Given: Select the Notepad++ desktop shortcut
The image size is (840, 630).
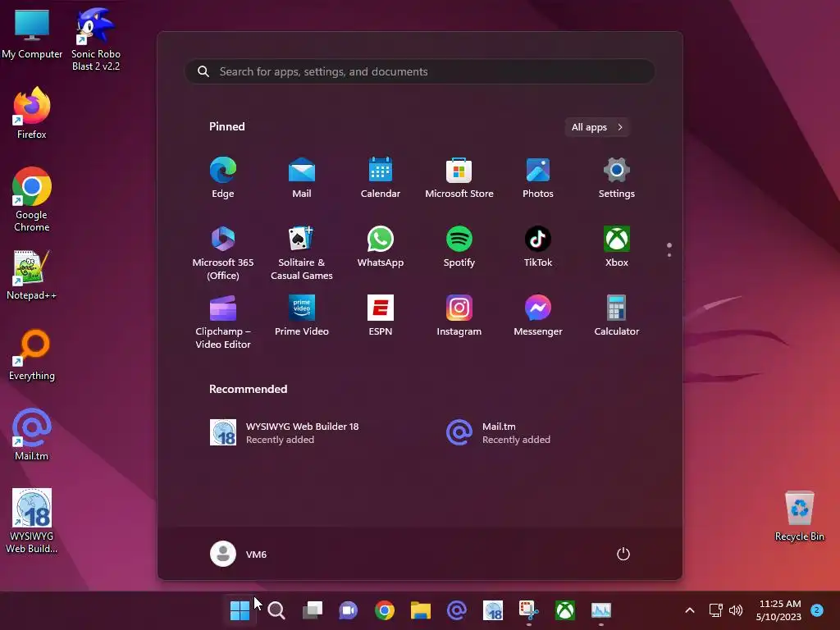Looking at the screenshot, I should click(x=32, y=275).
